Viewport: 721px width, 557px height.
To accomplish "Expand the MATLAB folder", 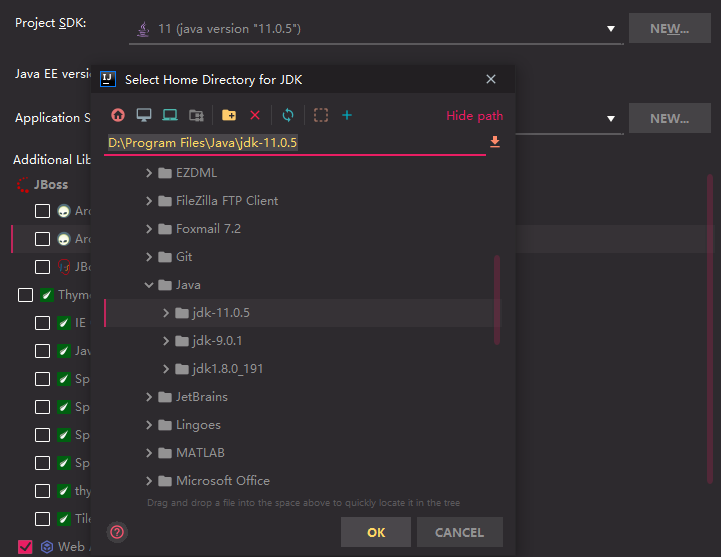I will tap(149, 453).
